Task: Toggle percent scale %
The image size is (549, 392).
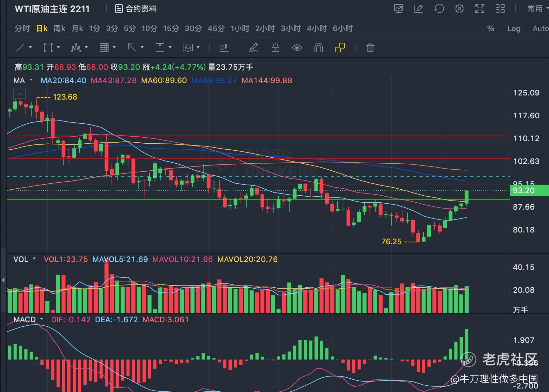Action: pos(491,29)
